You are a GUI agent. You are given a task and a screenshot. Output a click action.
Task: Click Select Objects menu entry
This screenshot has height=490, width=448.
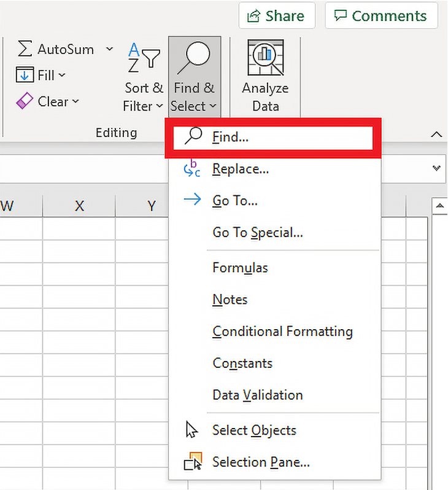coord(274,430)
